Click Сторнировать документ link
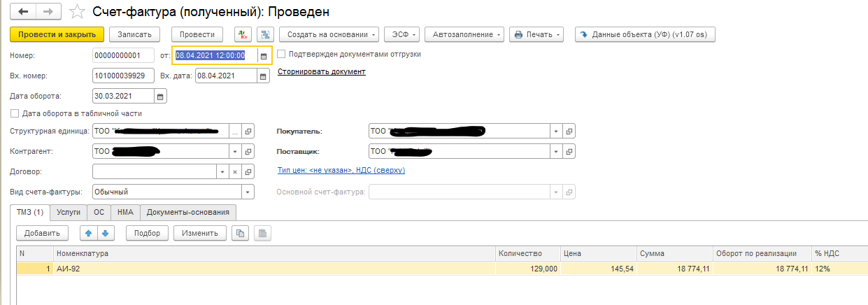This screenshot has width=868, height=305. pos(321,71)
